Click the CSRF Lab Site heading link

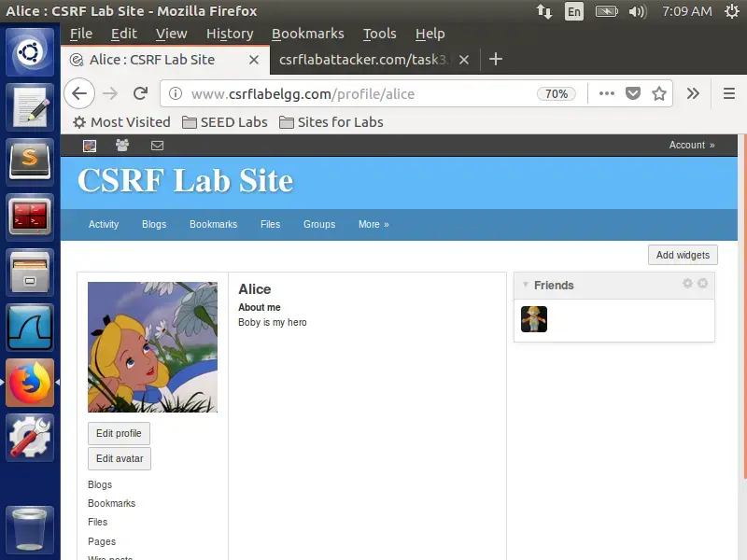[185, 180]
